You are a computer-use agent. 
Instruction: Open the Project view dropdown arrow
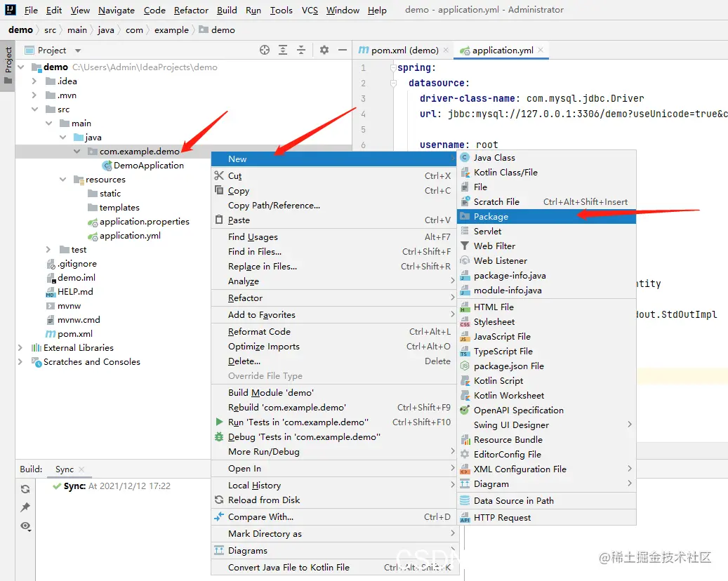(x=78, y=51)
